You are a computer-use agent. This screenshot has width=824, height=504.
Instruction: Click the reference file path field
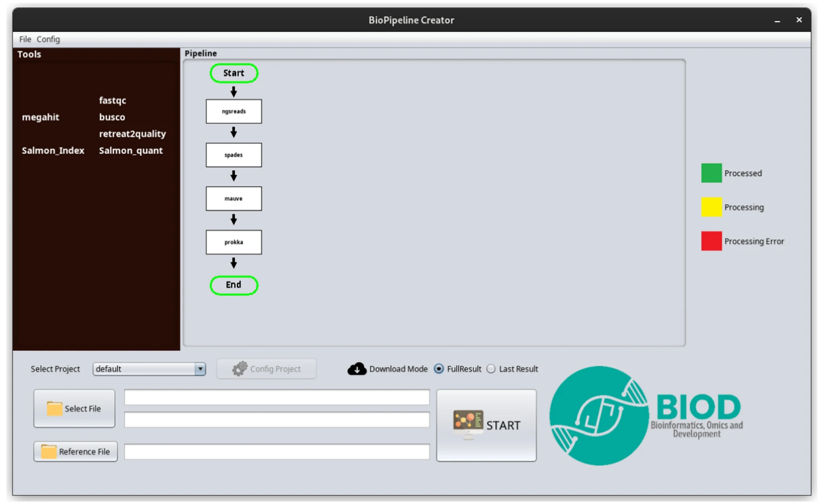pos(277,452)
